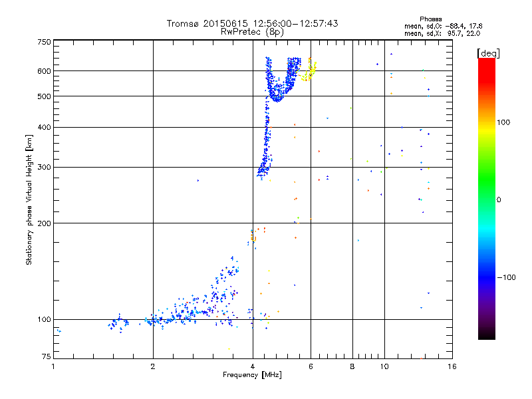The width and height of the screenshot is (532, 399).
Task: Click the x-axis label '10'
Action: [x=384, y=366]
